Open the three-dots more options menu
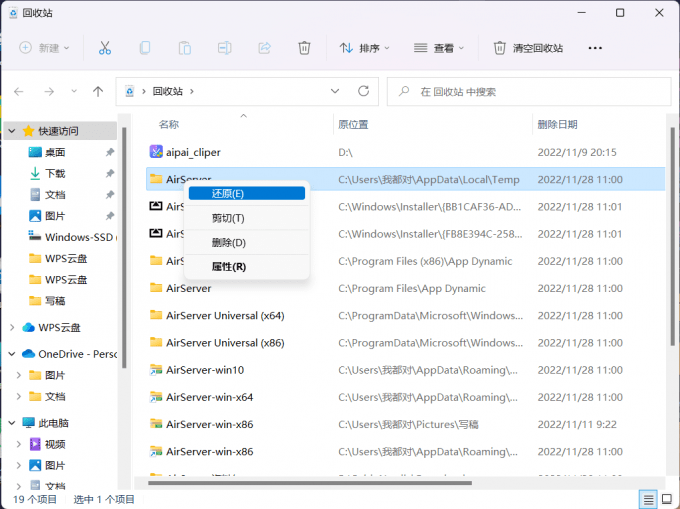The image size is (680, 509). point(595,48)
